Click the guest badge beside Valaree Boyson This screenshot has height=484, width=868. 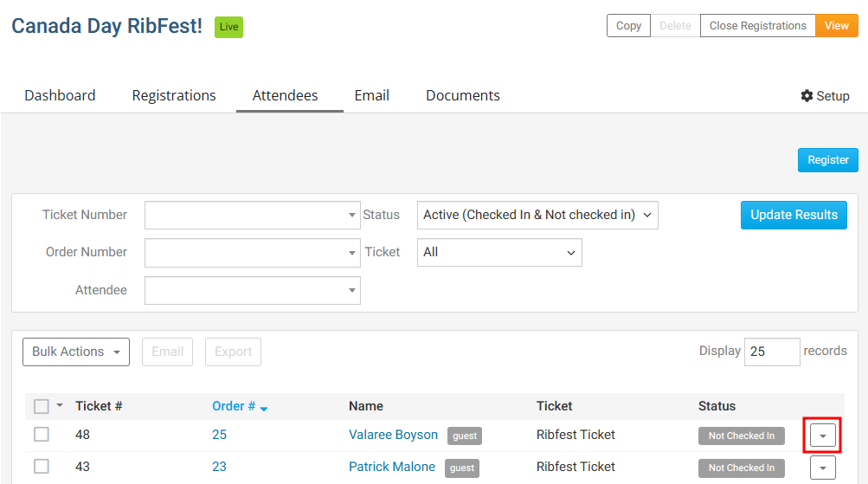[464, 436]
